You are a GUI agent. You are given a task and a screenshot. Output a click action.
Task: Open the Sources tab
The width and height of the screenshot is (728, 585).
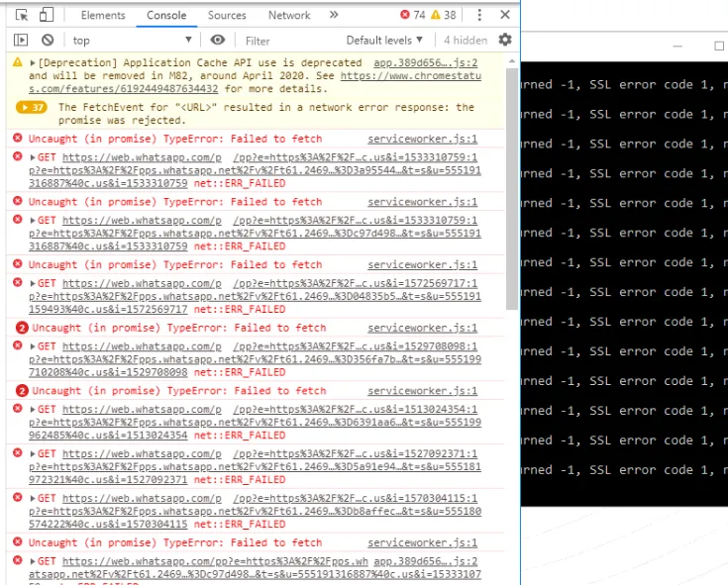click(227, 15)
